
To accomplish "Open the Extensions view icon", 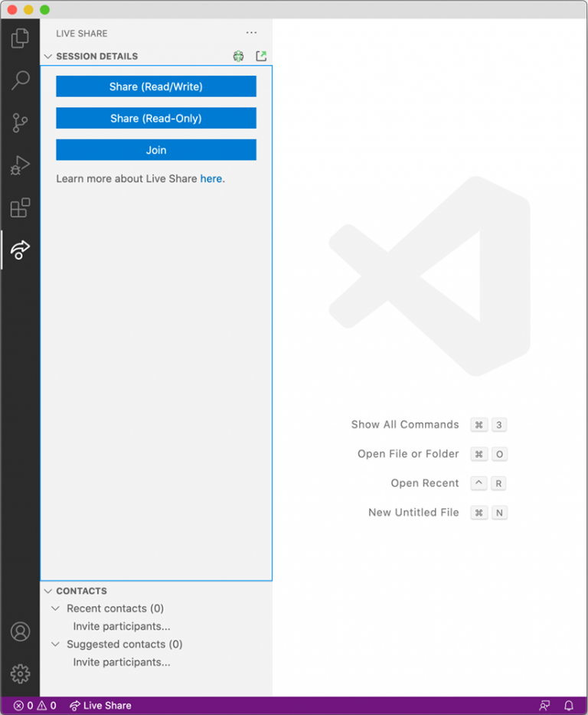I will (x=20, y=207).
